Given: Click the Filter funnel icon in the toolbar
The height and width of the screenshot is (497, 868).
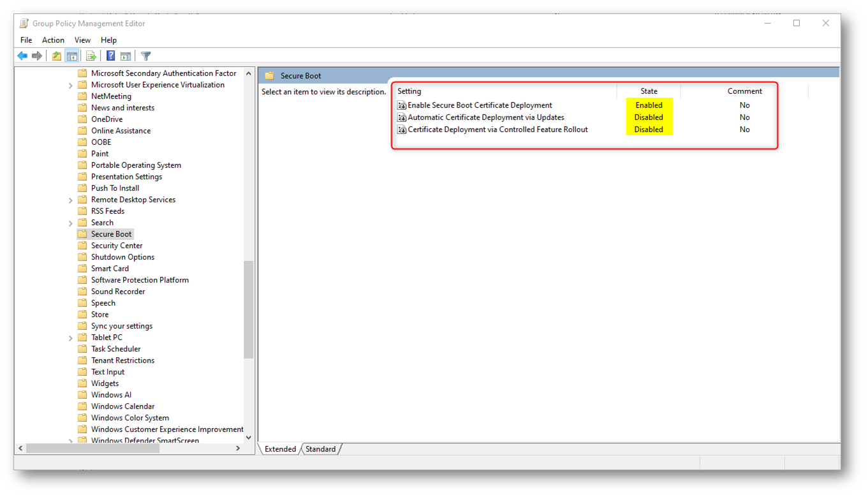Looking at the screenshot, I should [146, 56].
